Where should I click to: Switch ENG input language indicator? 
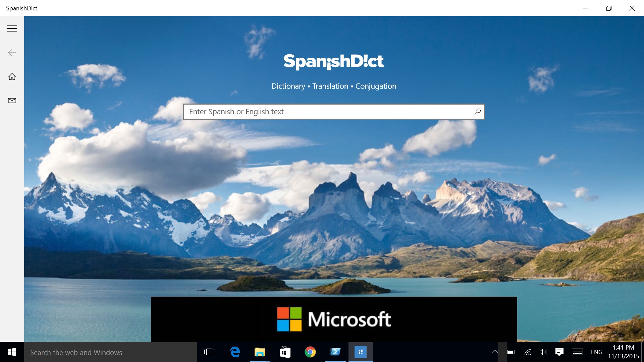tap(596, 352)
